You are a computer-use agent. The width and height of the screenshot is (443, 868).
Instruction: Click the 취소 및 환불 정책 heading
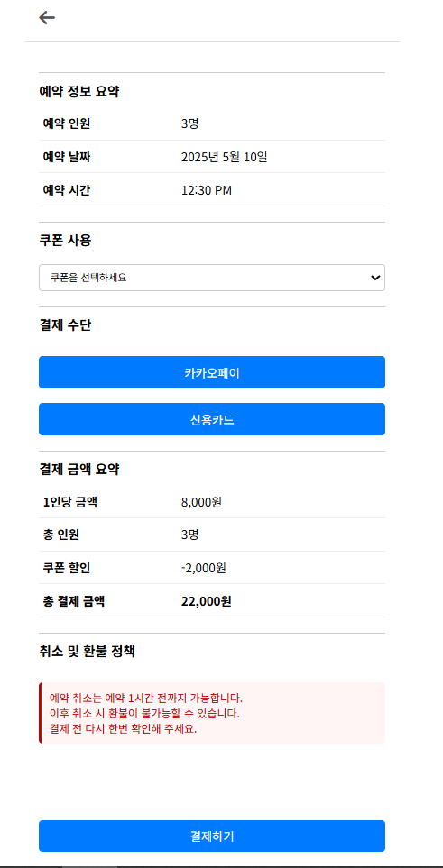87,652
